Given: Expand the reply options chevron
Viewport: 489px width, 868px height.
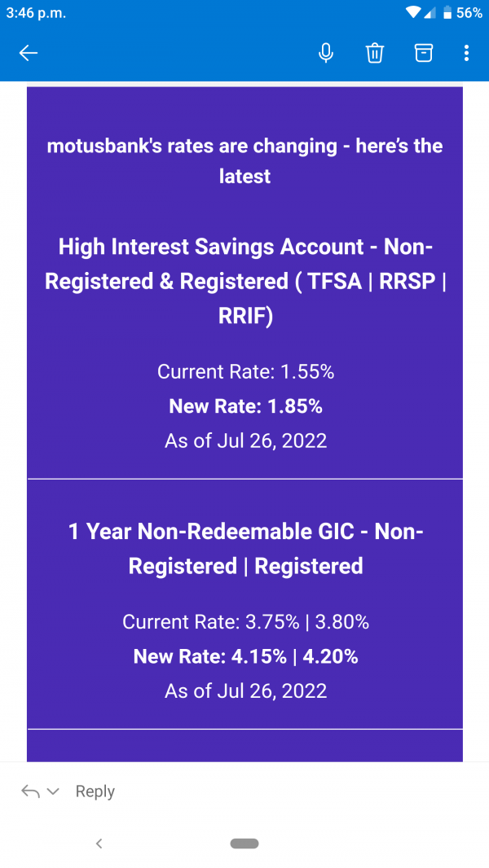Looking at the screenshot, I should [x=54, y=791].
